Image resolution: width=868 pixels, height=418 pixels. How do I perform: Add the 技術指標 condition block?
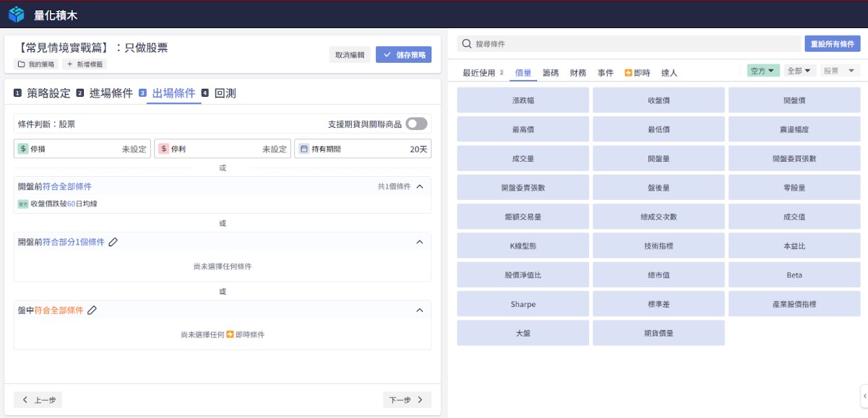tap(658, 245)
